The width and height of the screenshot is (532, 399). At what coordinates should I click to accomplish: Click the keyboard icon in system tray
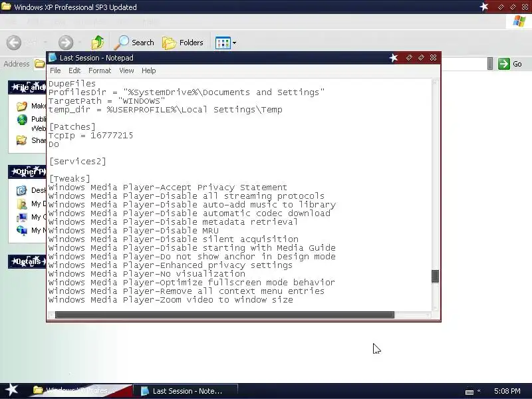point(469,392)
